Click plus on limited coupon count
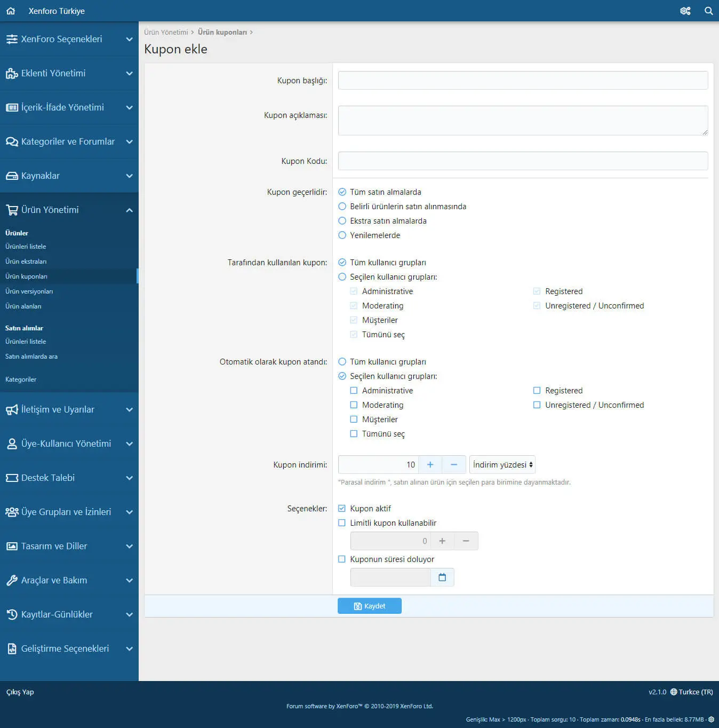Viewport: 719px width, 728px height. coord(442,541)
